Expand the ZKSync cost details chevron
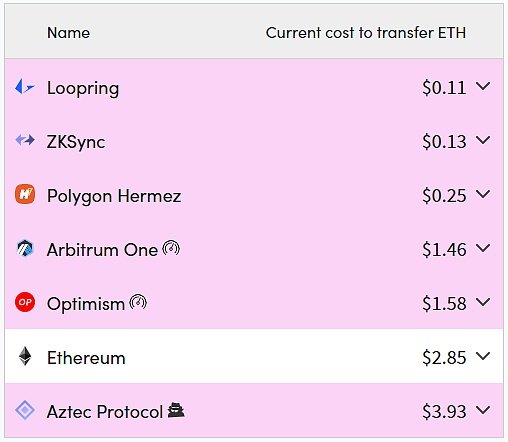 coord(483,140)
